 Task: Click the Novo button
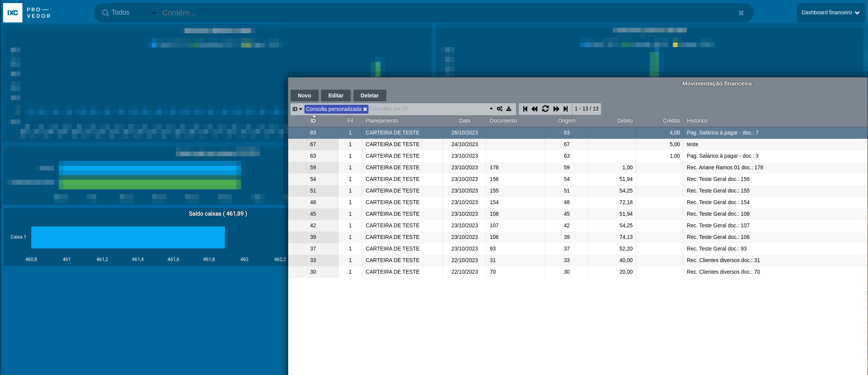click(304, 95)
